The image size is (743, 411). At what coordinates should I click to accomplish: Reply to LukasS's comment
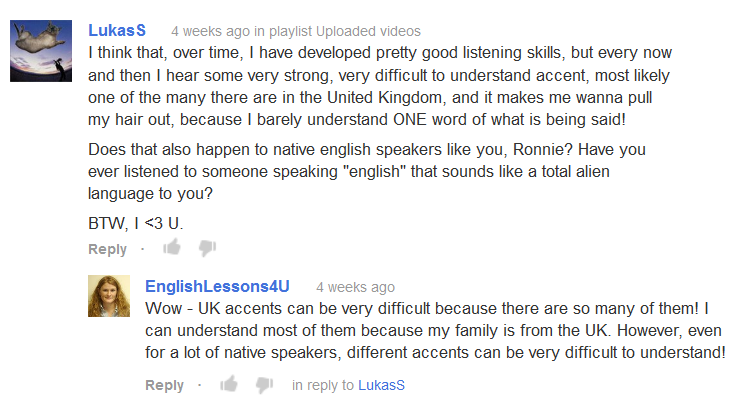pos(108,249)
